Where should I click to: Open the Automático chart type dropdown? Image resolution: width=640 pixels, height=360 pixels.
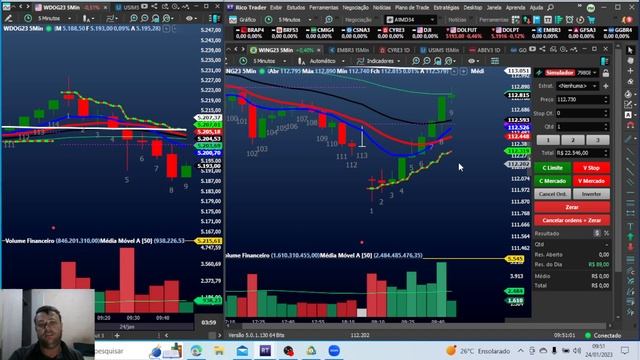click(x=343, y=61)
